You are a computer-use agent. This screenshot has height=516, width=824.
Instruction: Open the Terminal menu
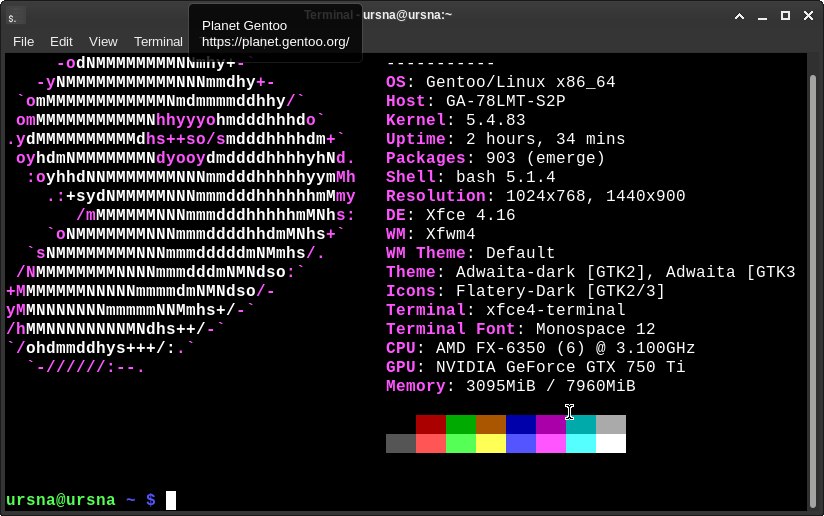pos(158,42)
